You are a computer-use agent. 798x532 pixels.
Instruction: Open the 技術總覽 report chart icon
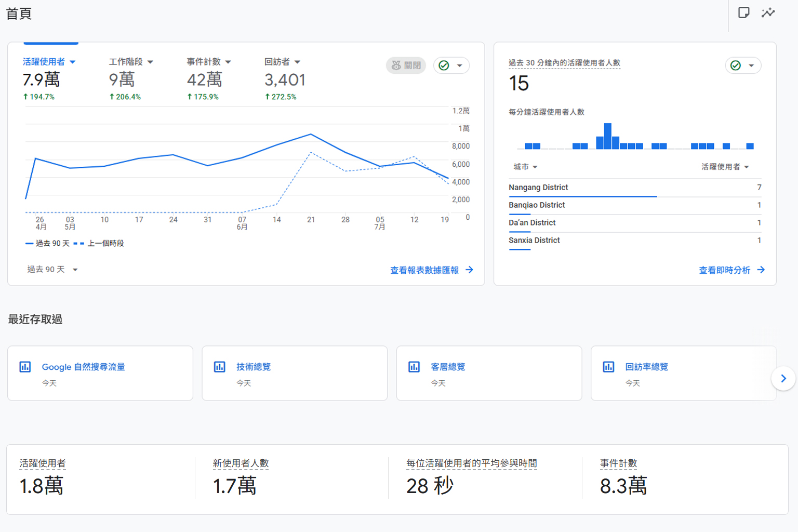tap(220, 367)
